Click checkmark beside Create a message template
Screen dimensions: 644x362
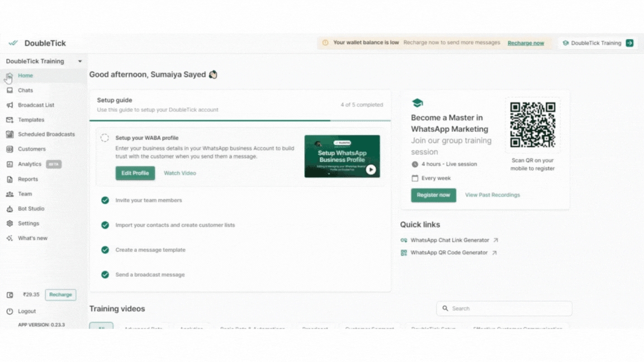pos(105,250)
